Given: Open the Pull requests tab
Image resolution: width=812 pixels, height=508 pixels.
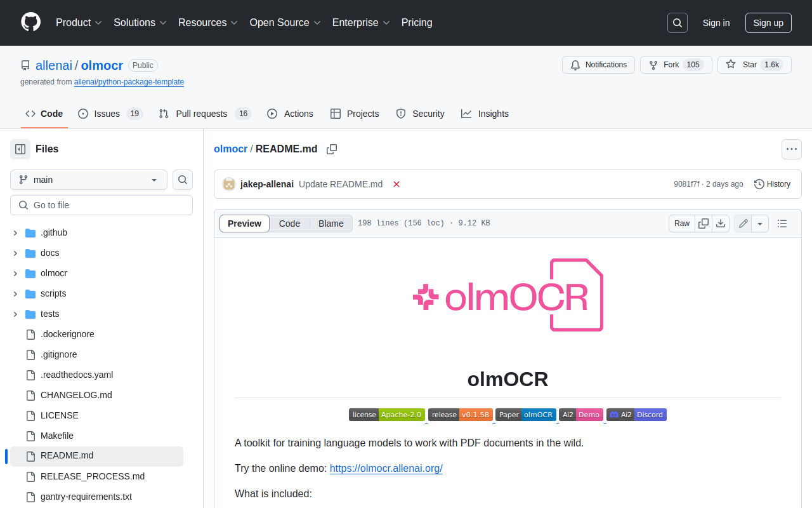Looking at the screenshot, I should tap(204, 114).
